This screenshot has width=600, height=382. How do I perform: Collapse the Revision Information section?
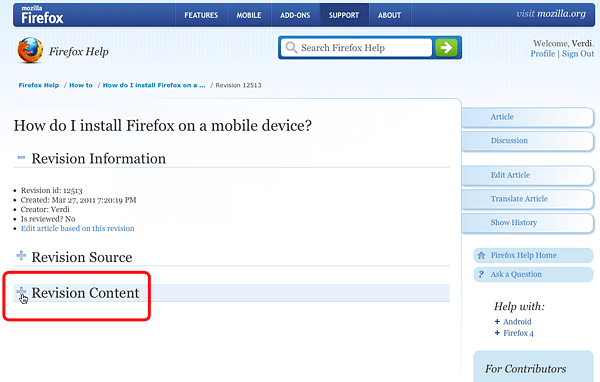[21, 157]
